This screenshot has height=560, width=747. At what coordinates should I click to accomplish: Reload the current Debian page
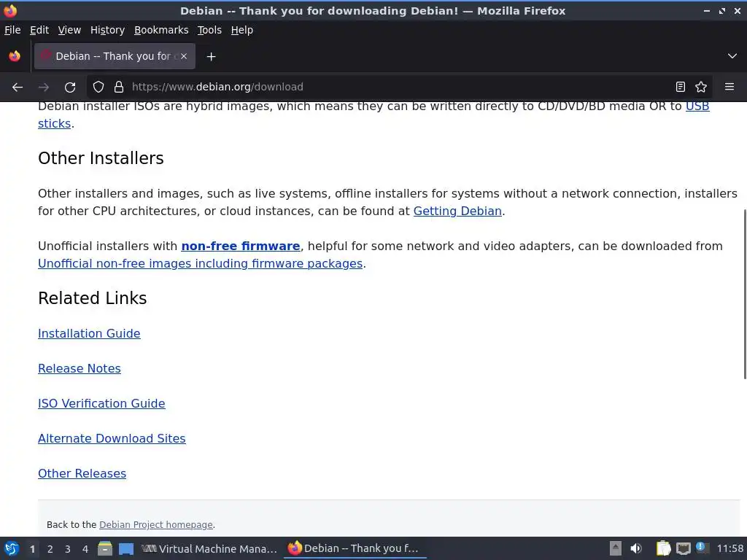(x=70, y=87)
